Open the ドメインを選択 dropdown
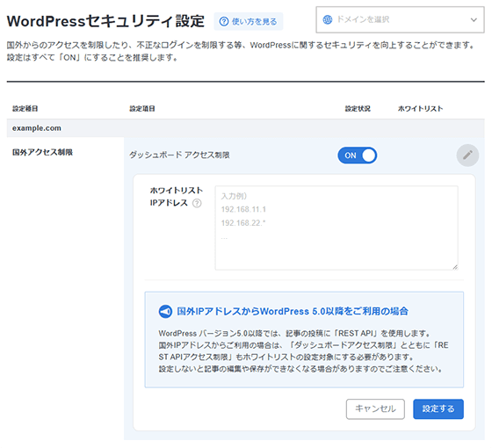Viewport: 492px width, 448px height. point(400,19)
